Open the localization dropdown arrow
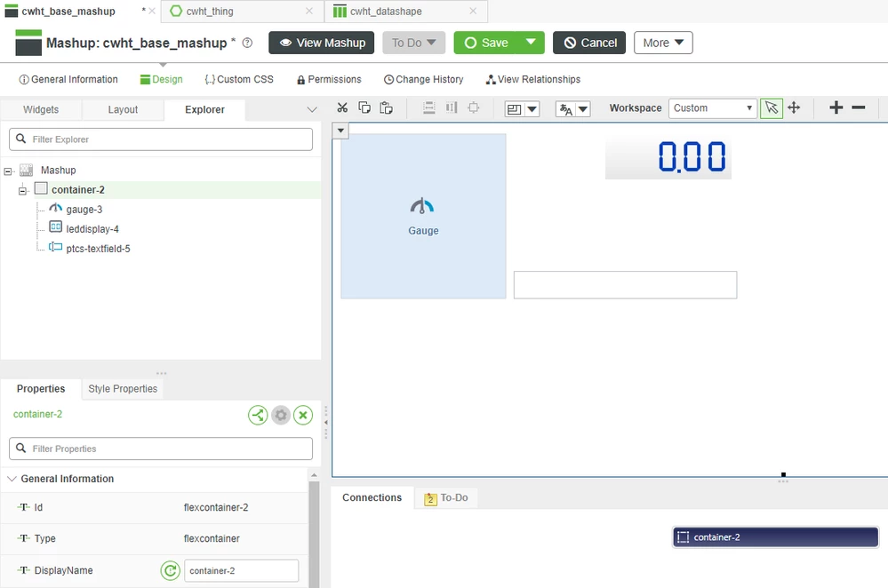 click(x=583, y=109)
